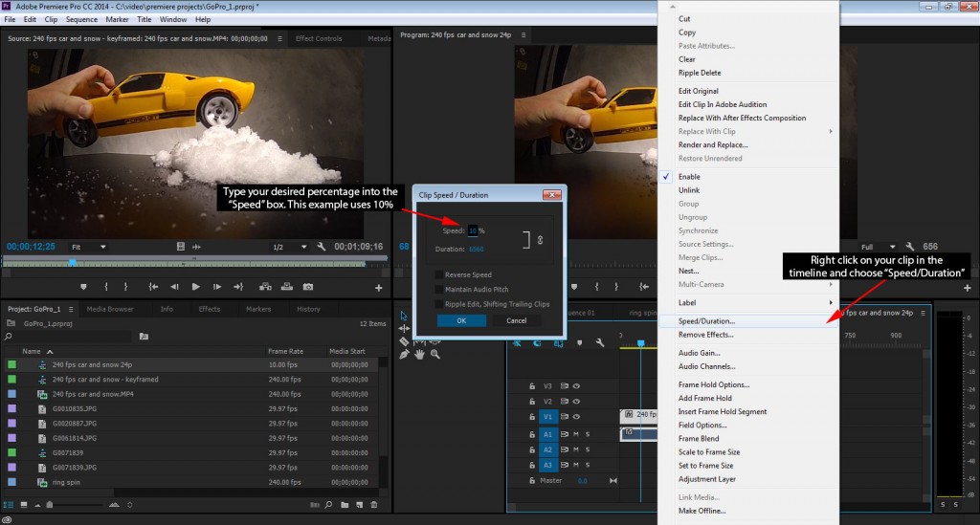Enable the Reverse Speed checkbox
This screenshot has height=525, width=980.
pyautogui.click(x=438, y=274)
